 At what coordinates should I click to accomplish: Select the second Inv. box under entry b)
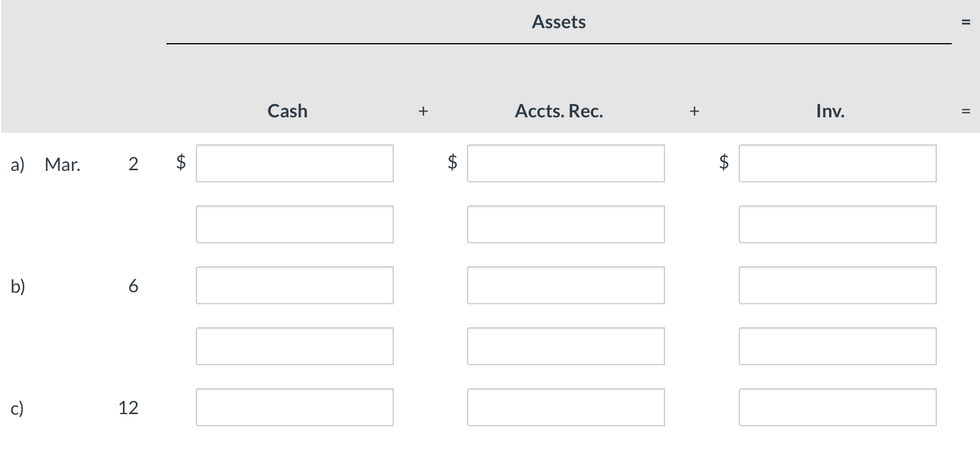[x=837, y=346]
